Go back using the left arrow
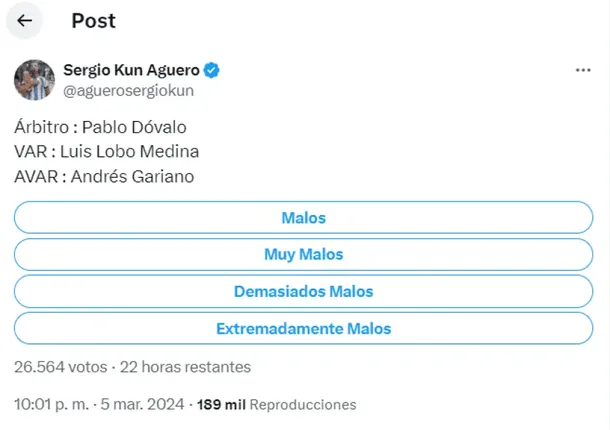Screen dimensions: 610x430 pyautogui.click(x=25, y=20)
